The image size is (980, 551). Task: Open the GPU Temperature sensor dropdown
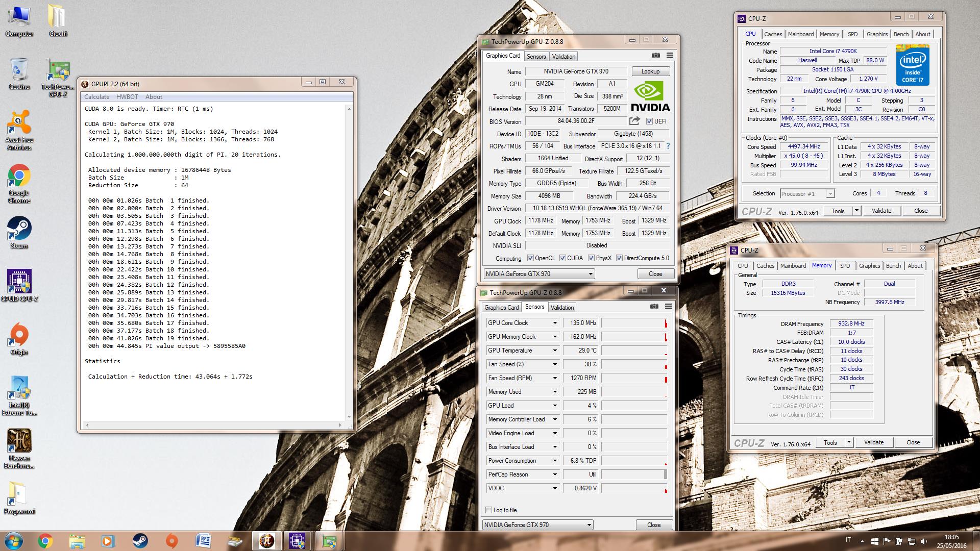click(x=555, y=350)
